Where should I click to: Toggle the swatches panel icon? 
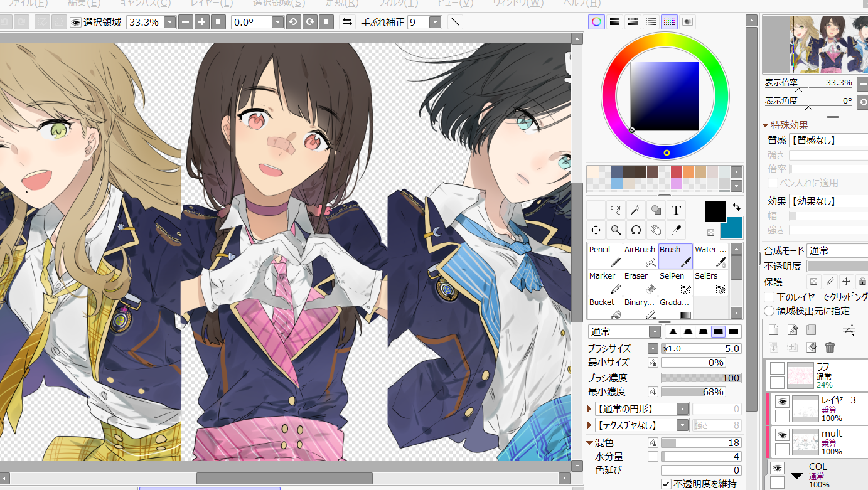click(x=670, y=22)
